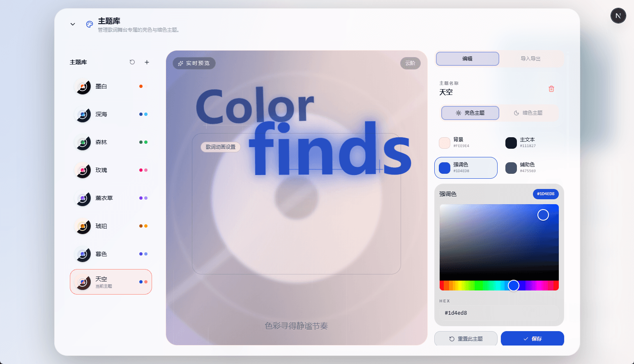Image resolution: width=634 pixels, height=364 pixels.
Task: Select the 薰衣草 theme
Action: pos(111,198)
